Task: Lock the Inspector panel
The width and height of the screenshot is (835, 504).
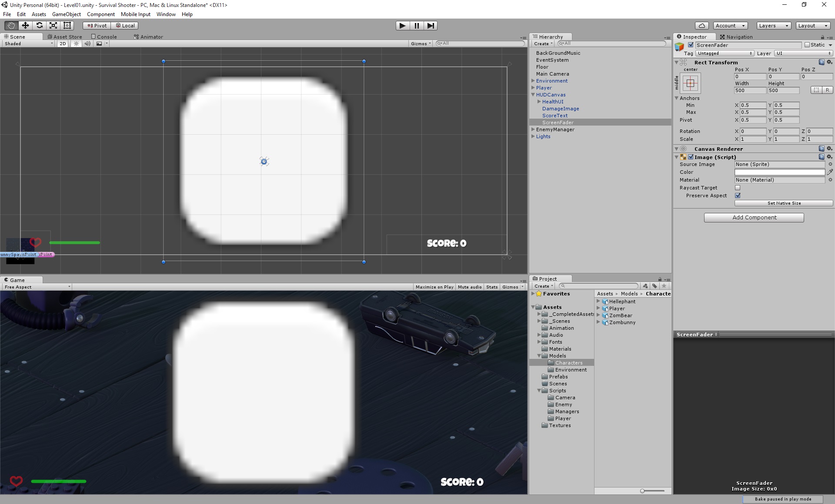Action: (x=822, y=37)
